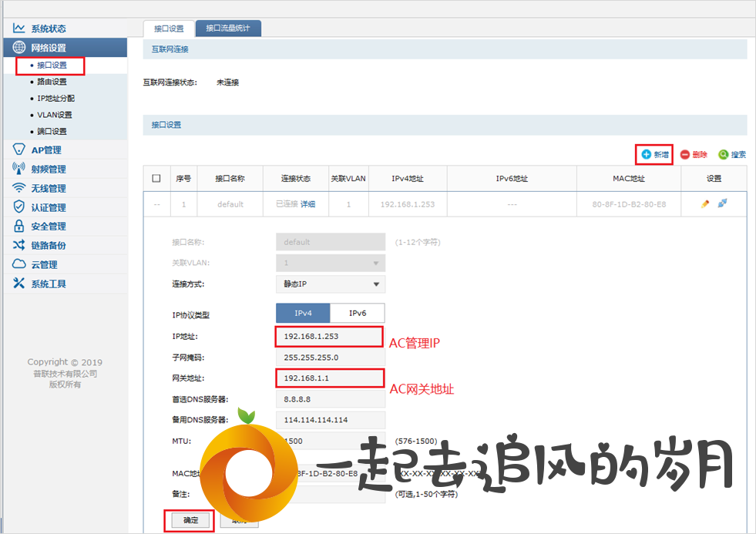Select the IPv4 protocol type
The width and height of the screenshot is (756, 534).
[303, 313]
